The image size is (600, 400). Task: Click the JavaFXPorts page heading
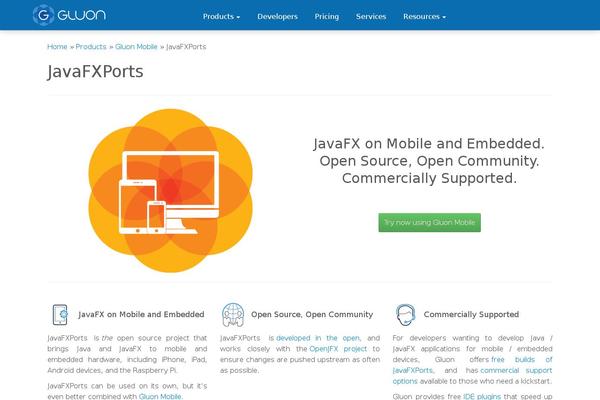pyautogui.click(x=95, y=72)
